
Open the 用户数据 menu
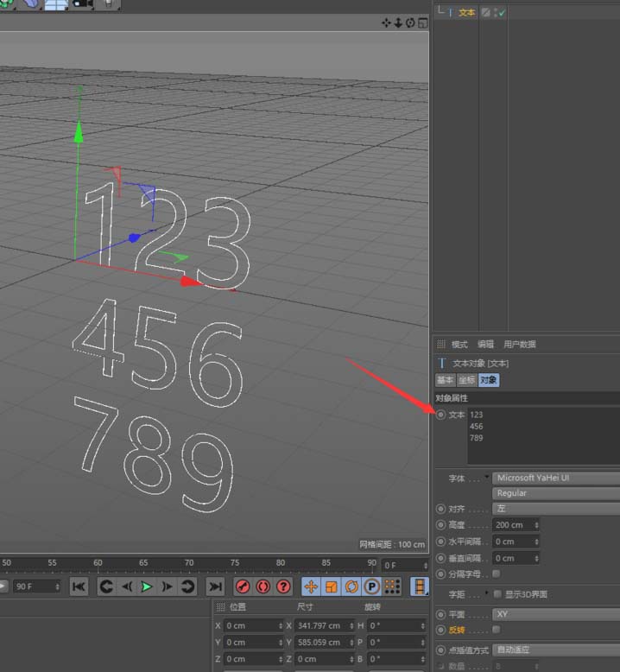pos(520,344)
